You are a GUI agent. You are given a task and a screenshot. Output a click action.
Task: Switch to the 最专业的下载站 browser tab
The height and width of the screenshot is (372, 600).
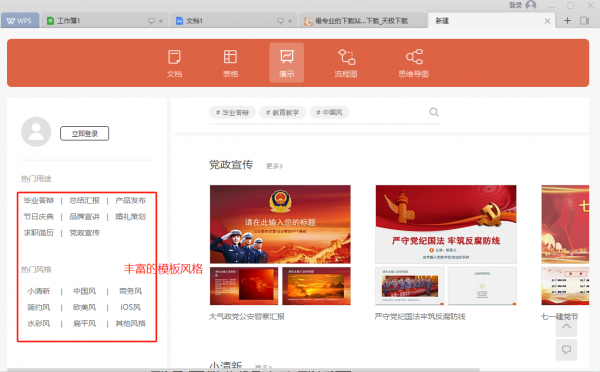click(x=363, y=21)
